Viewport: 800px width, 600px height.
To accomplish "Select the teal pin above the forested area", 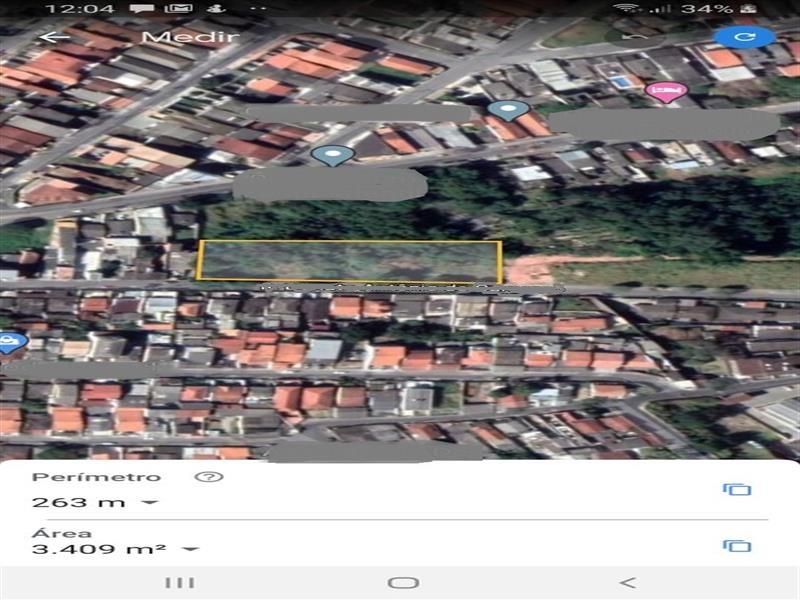I will [x=332, y=155].
